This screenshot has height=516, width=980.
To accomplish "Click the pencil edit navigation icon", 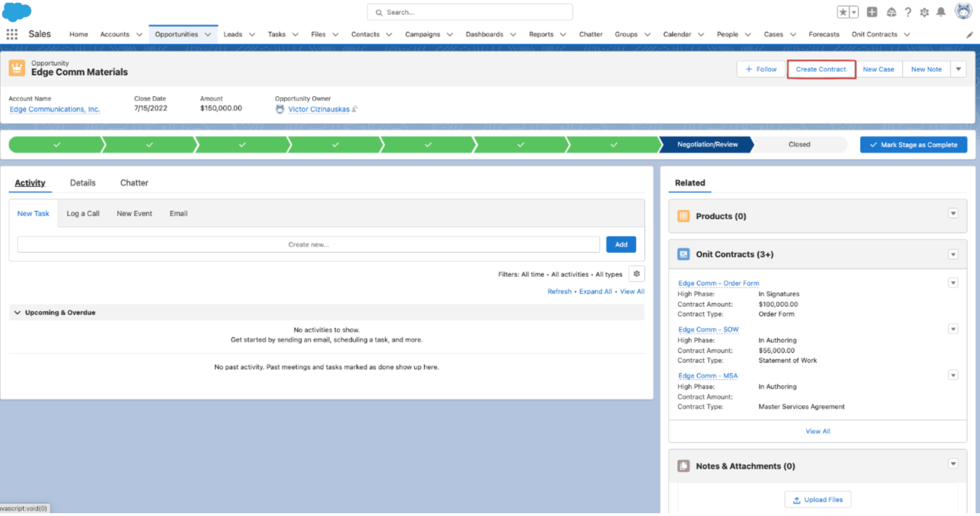I will [970, 35].
